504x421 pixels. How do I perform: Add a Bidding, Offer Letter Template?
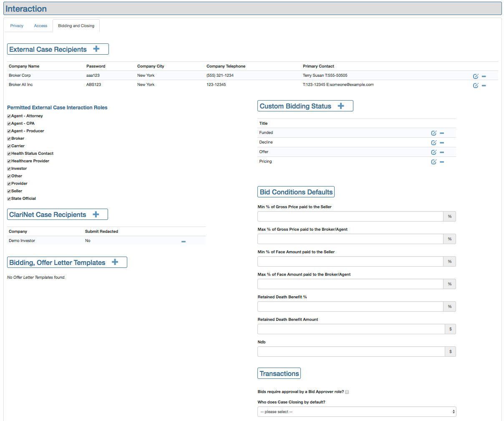coord(115,262)
